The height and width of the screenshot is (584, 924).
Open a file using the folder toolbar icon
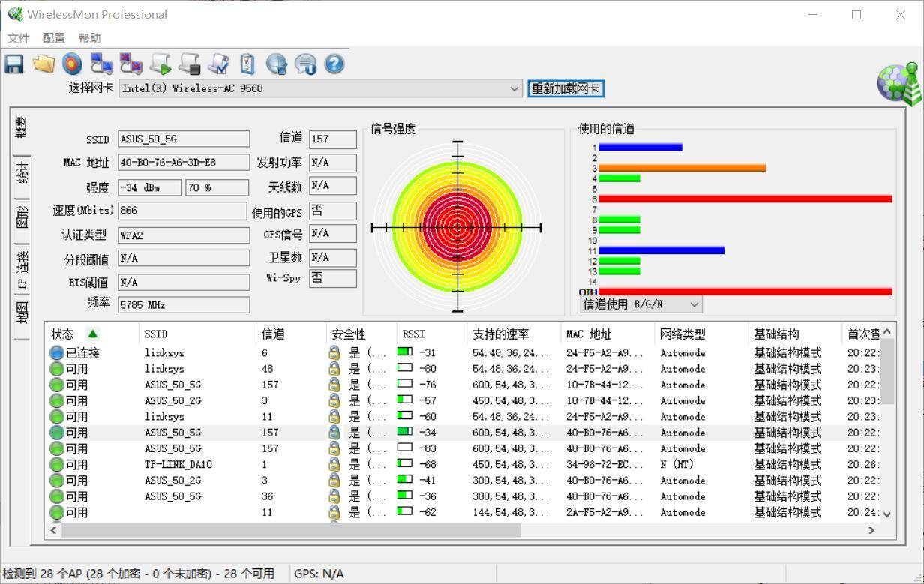[43, 64]
